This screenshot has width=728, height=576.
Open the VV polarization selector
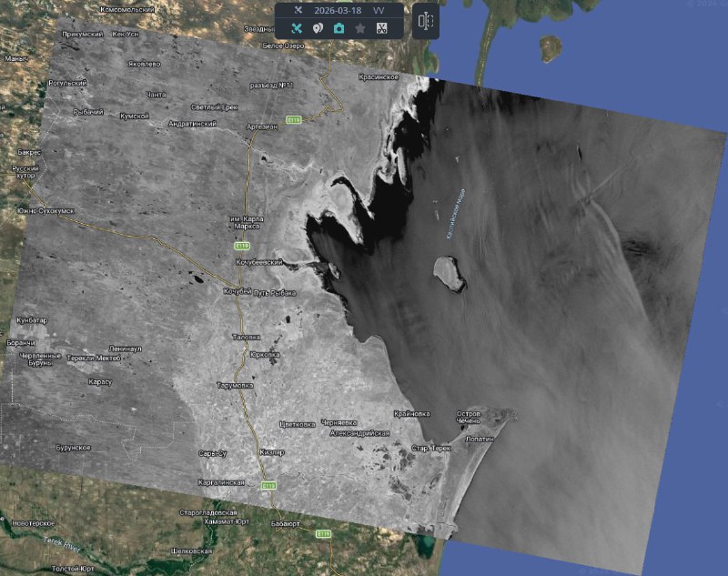pyautogui.click(x=379, y=9)
